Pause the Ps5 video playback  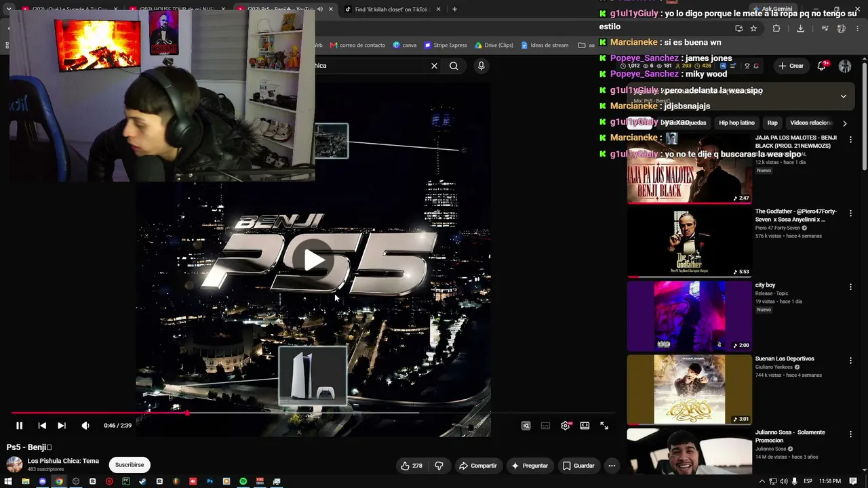pyautogui.click(x=19, y=426)
